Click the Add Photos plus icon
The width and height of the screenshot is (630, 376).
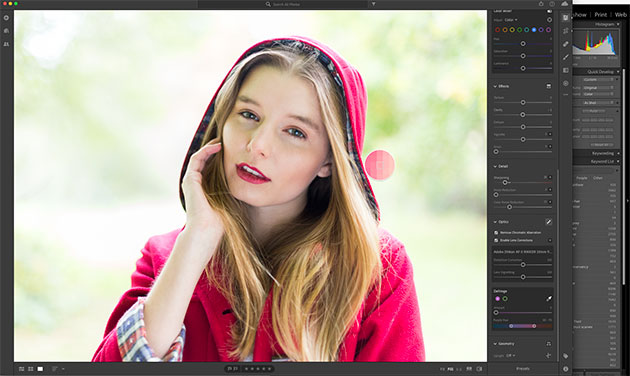point(6,18)
